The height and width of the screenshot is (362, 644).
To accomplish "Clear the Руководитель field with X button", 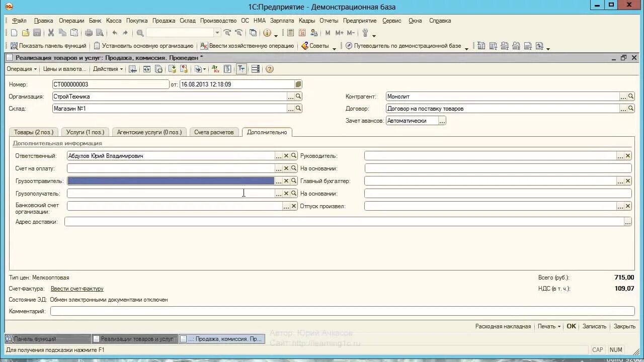I will point(628,156).
